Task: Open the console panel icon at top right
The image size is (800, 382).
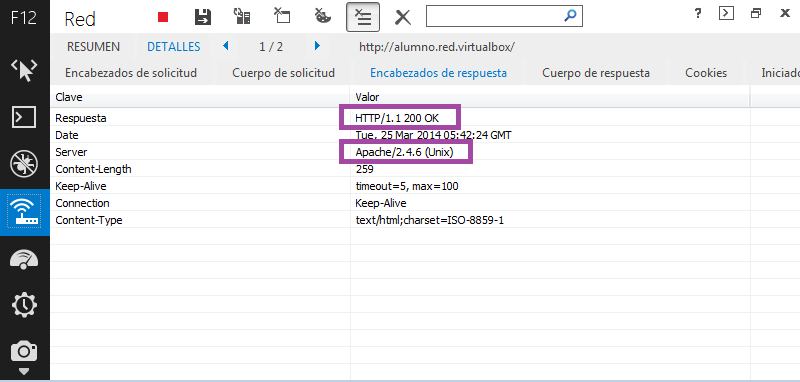Action: point(726,13)
